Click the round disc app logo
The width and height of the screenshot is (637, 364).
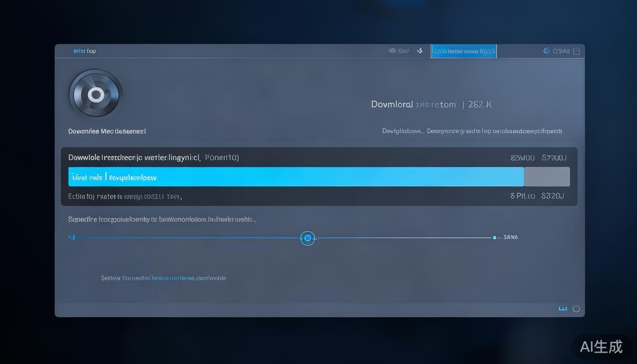[x=96, y=95]
